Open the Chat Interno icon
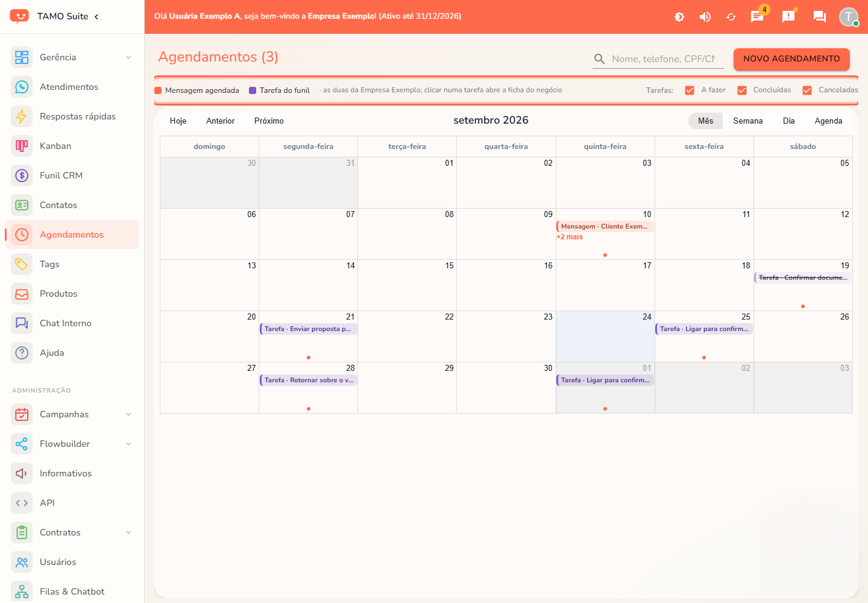 coord(22,323)
